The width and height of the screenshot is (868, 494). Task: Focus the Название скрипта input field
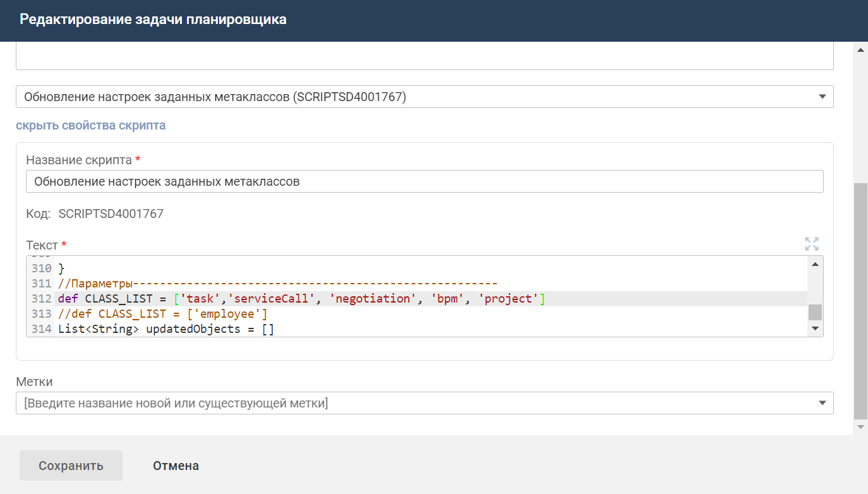coord(424,181)
